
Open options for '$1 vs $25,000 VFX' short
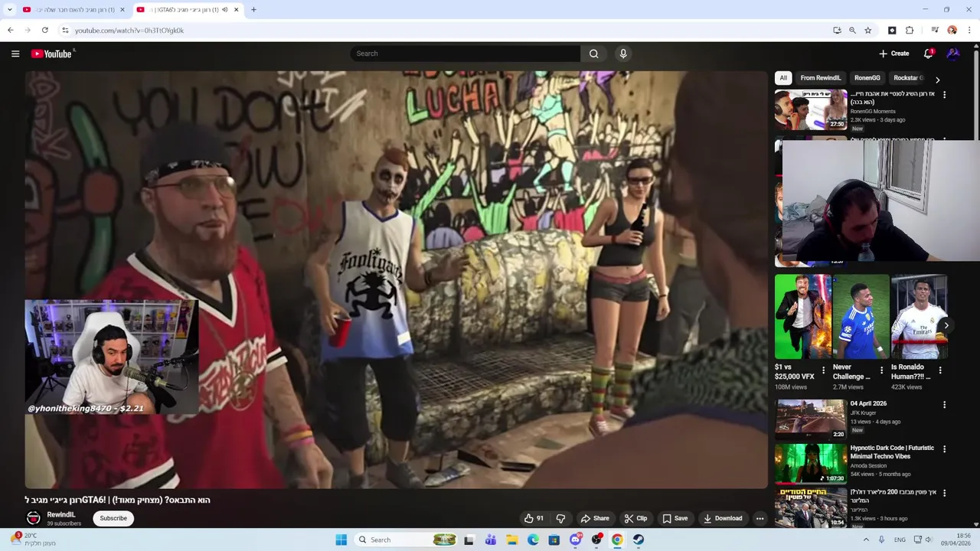824,370
